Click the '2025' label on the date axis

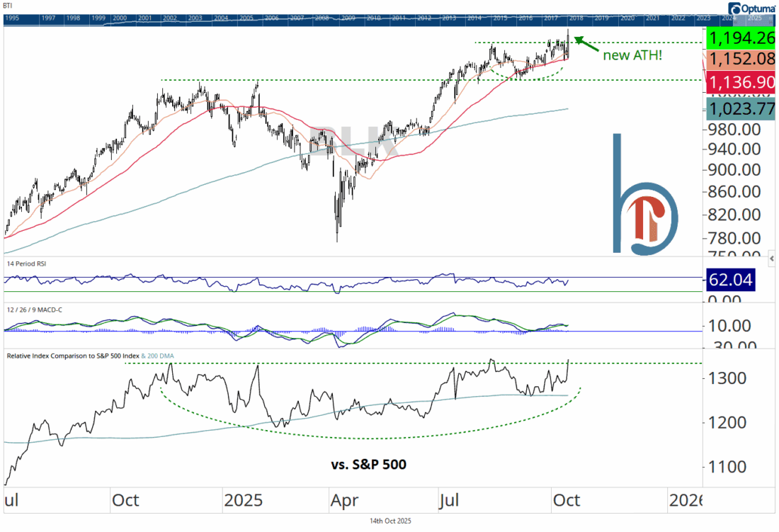tap(242, 501)
